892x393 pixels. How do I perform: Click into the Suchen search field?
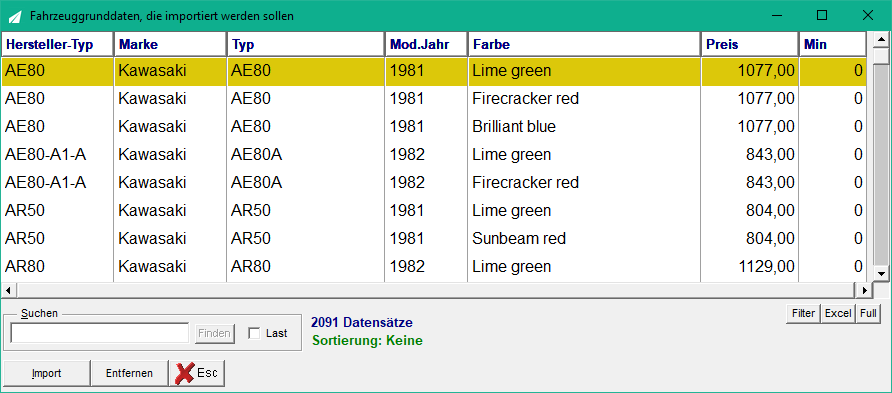tap(100, 333)
